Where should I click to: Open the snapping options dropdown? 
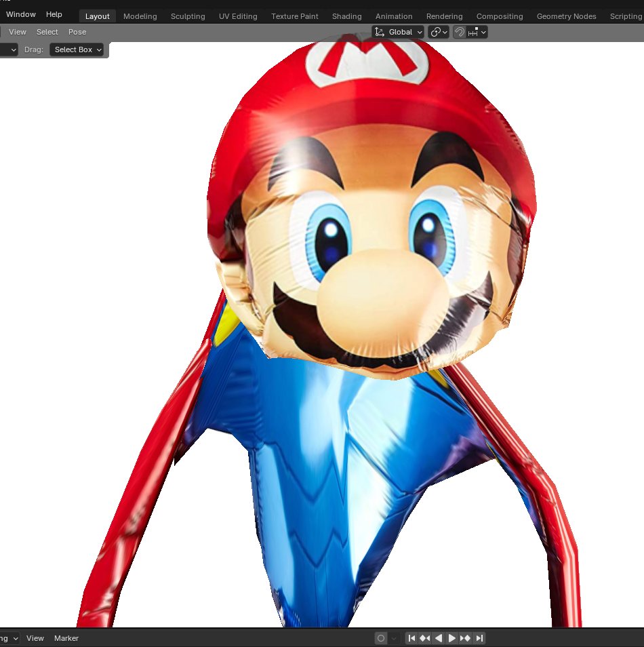point(477,32)
